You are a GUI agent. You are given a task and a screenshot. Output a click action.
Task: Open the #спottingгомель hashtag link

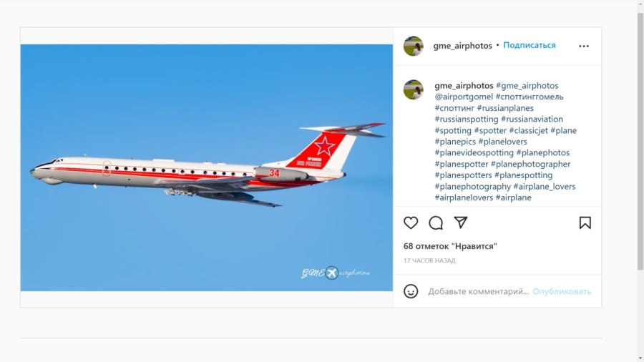point(530,97)
